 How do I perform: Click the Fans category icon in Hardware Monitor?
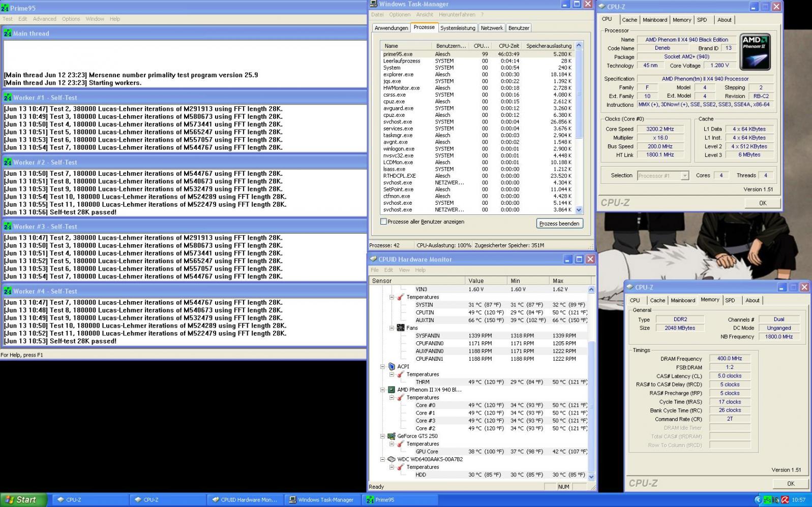click(x=401, y=328)
